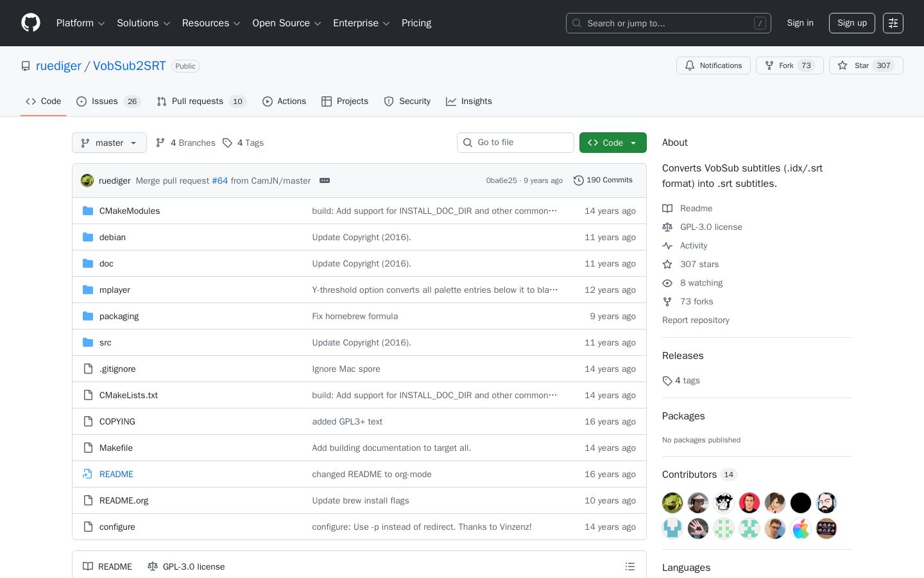924x578 pixels.
Task: Open the configure file
Action: pos(117,527)
